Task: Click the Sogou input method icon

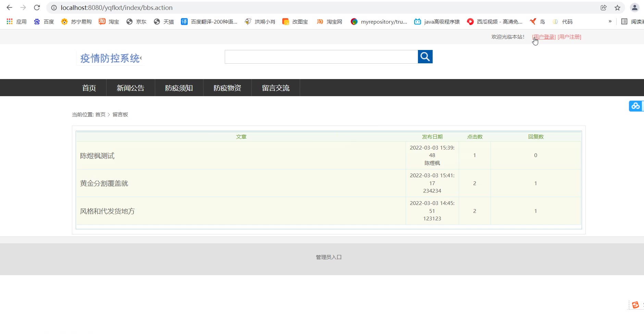Action: 635,305
